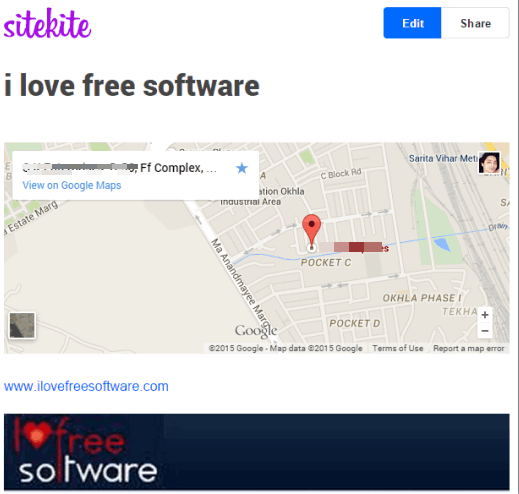
Task: Click the POCKET C map label
Action: [x=326, y=263]
